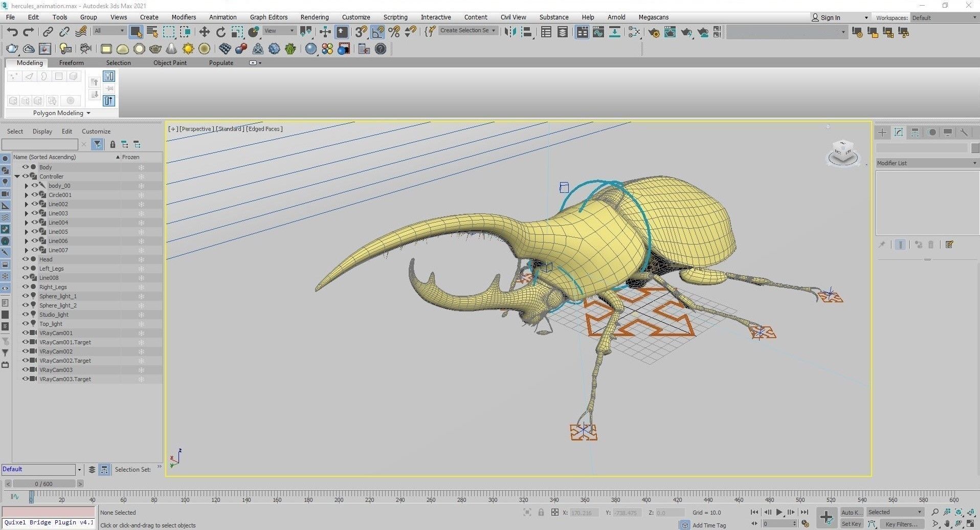Open the Megascans menu
This screenshot has width=980, height=530.
654,17
